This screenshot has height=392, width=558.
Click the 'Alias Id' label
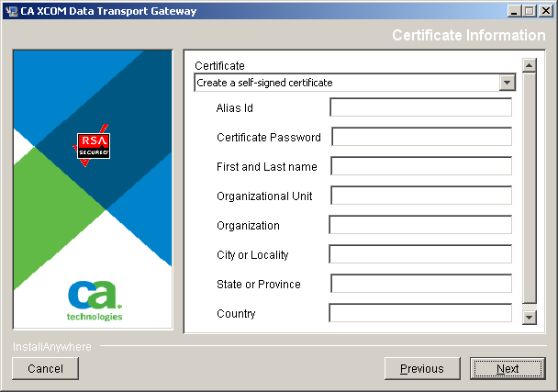point(235,108)
